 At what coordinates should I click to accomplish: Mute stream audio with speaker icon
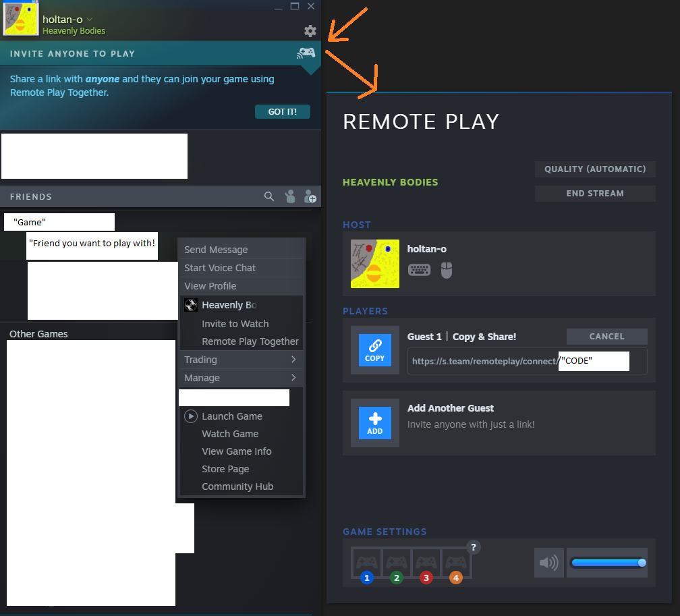[548, 563]
